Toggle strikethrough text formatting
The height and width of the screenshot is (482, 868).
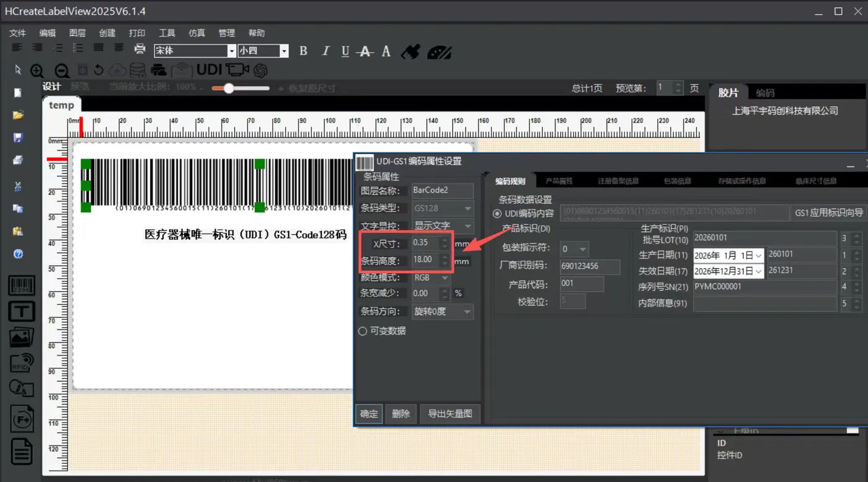click(x=366, y=51)
